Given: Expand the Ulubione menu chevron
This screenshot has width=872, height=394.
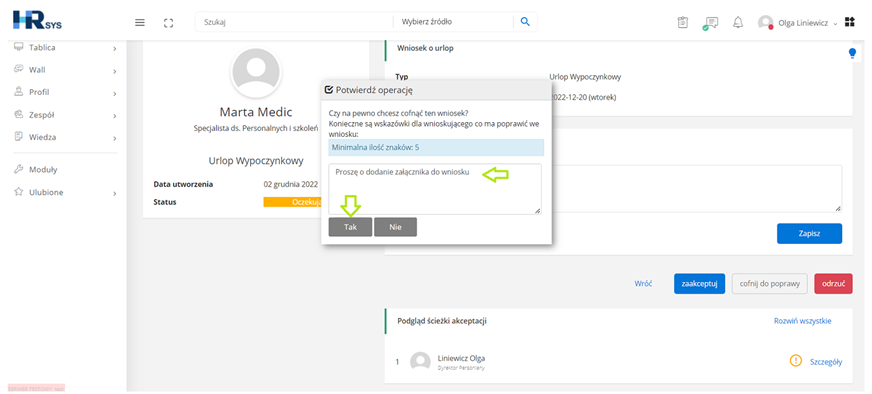Looking at the screenshot, I should 115,194.
